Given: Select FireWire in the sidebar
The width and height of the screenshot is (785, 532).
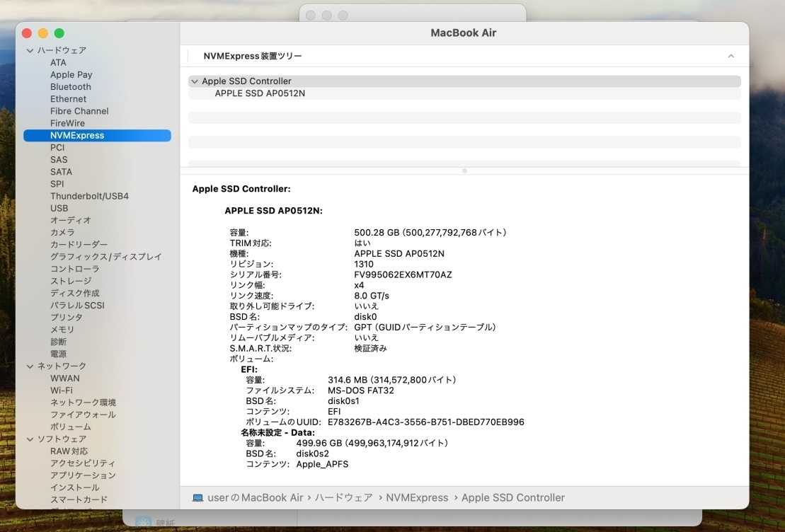Looking at the screenshot, I should point(67,123).
